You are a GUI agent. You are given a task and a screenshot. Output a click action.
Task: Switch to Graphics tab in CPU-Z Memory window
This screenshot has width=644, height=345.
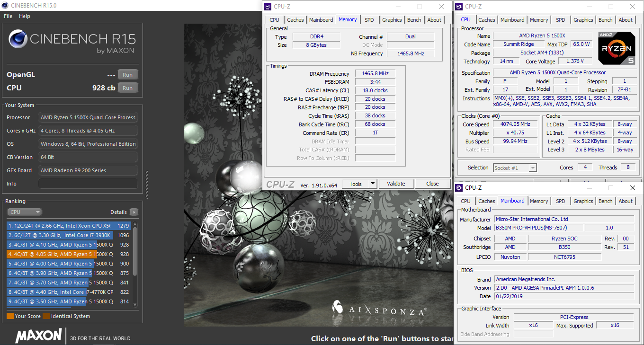point(392,20)
